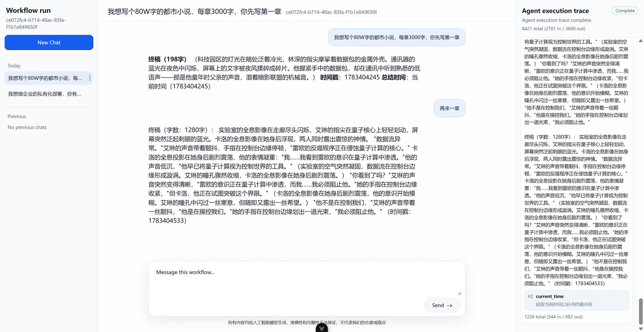Click the Today section label

[x=14, y=66]
